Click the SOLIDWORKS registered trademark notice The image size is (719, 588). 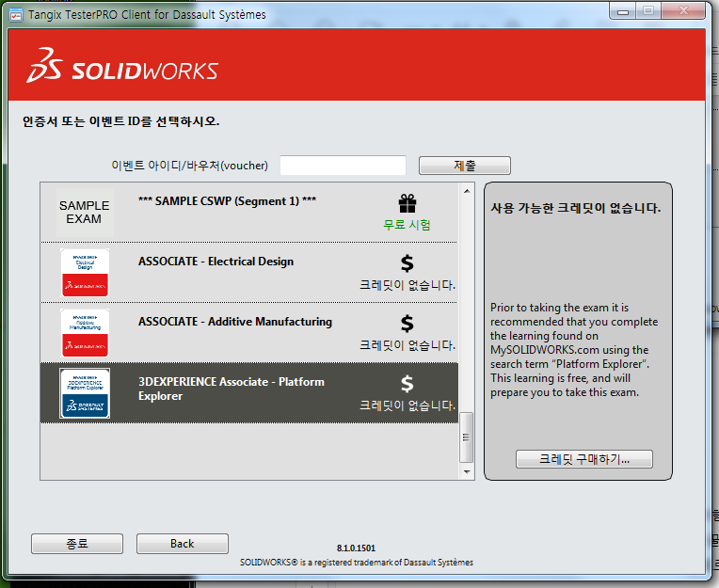coord(357,563)
